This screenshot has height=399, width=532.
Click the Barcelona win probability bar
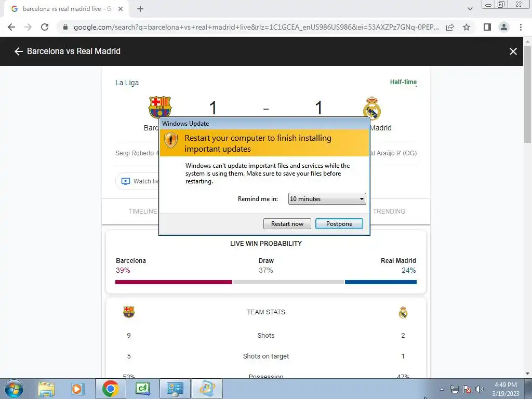[x=174, y=282]
